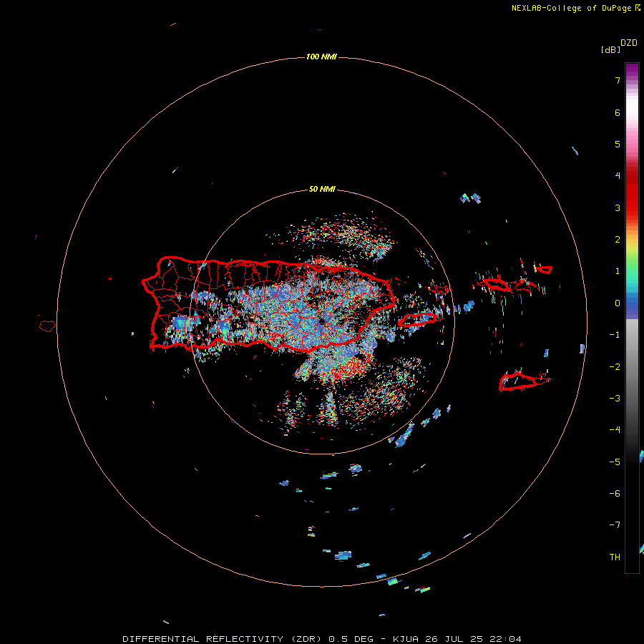Click the 6 value on the color scale
Screen dimensions: 644x644
(x=618, y=112)
